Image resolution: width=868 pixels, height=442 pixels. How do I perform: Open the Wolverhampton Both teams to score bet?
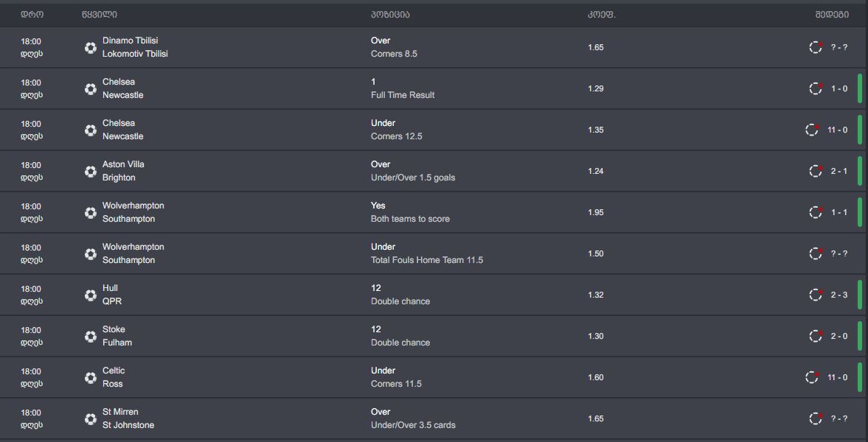[x=409, y=212]
